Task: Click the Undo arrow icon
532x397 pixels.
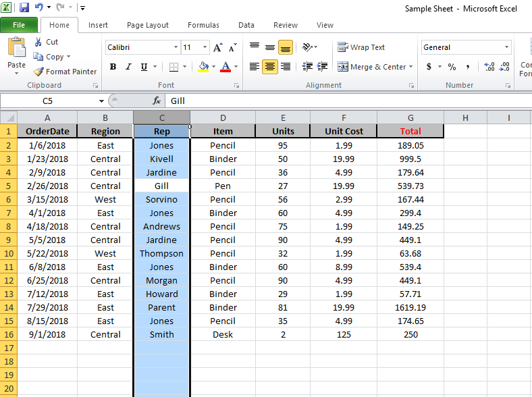Action: (39, 7)
